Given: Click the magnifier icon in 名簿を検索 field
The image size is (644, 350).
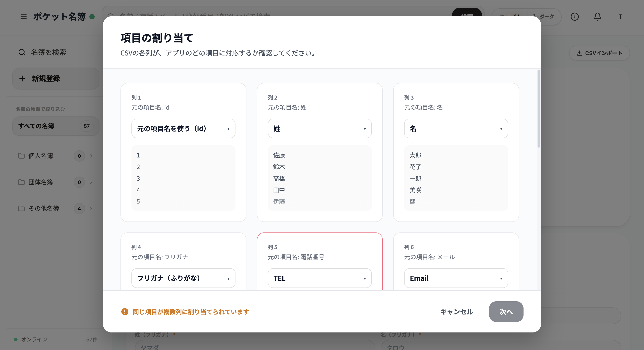Looking at the screenshot, I should click(x=22, y=52).
